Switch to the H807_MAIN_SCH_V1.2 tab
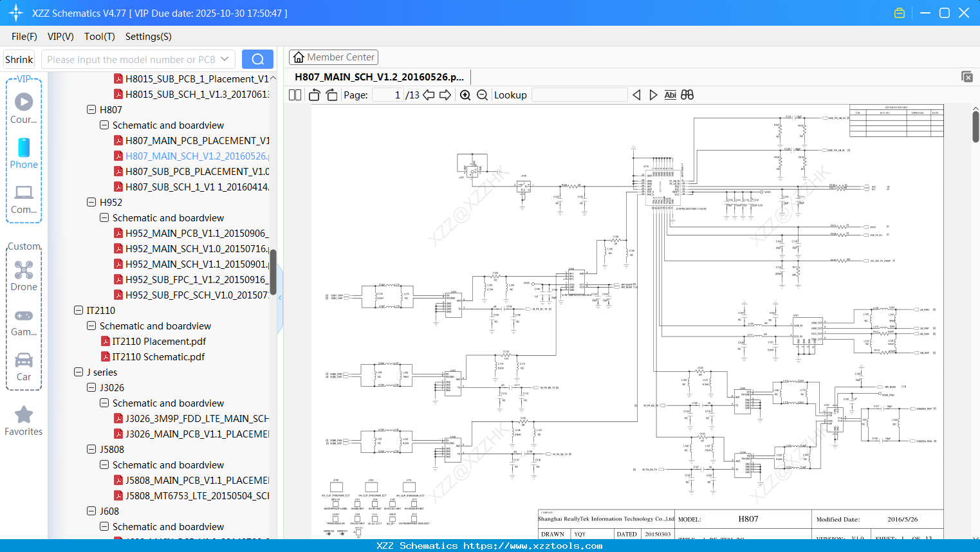This screenshot has width=980, height=552. (x=377, y=76)
